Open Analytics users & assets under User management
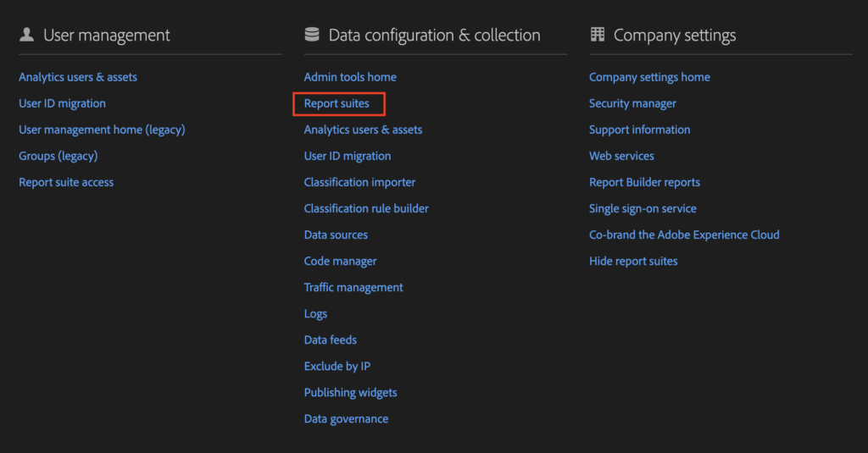 pos(78,77)
